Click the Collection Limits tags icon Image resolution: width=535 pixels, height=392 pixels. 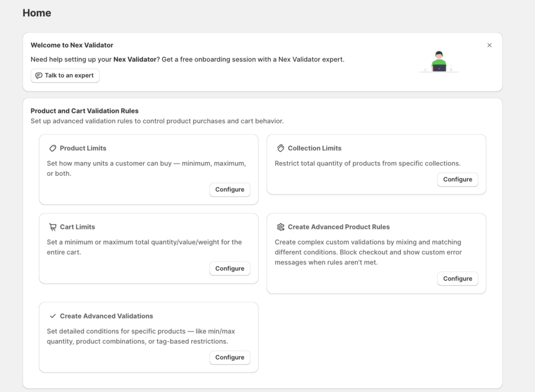click(x=281, y=148)
